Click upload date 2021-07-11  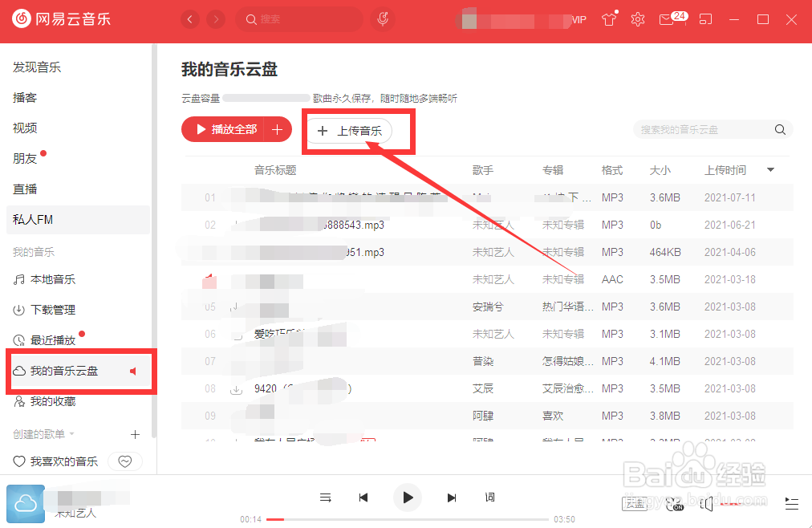[x=729, y=197]
